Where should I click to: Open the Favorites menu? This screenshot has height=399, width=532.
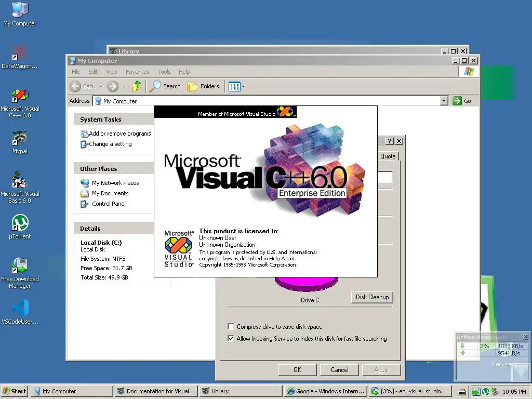pyautogui.click(x=137, y=72)
